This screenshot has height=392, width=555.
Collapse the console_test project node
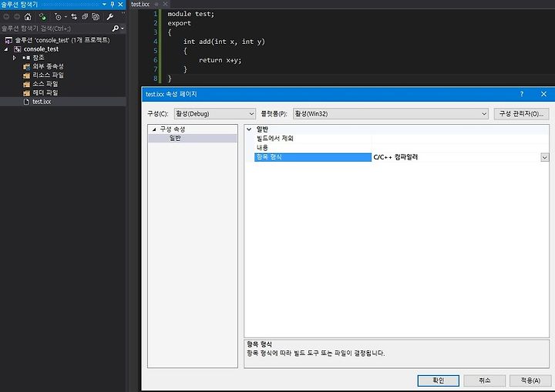[x=6, y=49]
